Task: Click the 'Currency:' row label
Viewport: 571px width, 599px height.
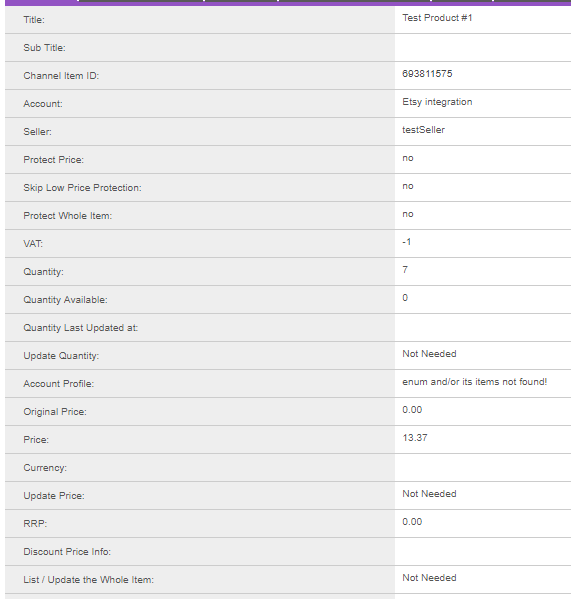Action: tap(45, 468)
